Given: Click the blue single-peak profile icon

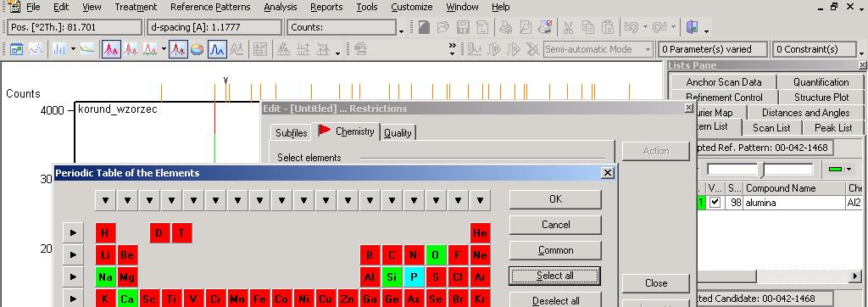Looking at the screenshot, I should pyautogui.click(x=218, y=49).
